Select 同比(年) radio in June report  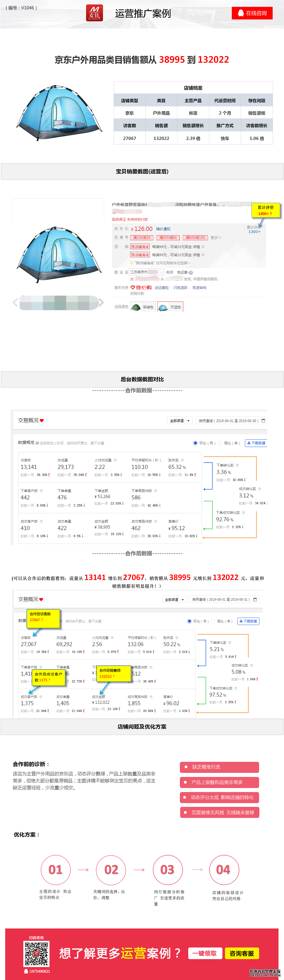(220, 443)
